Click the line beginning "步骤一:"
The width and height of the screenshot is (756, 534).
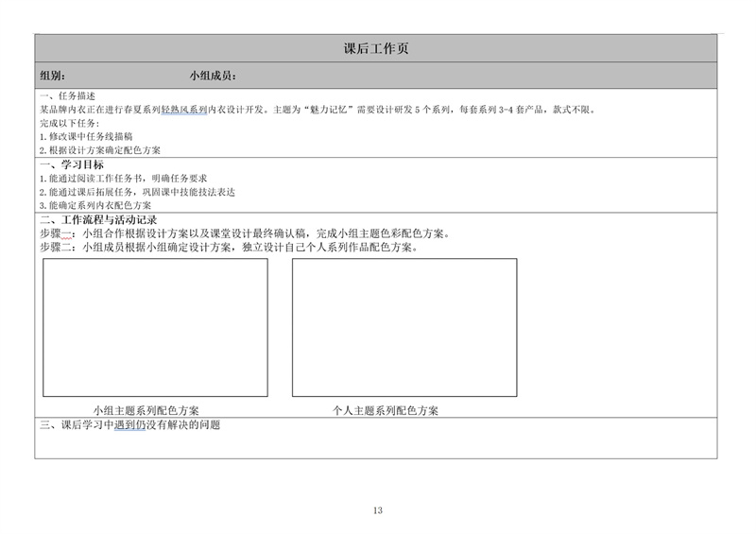click(x=246, y=233)
